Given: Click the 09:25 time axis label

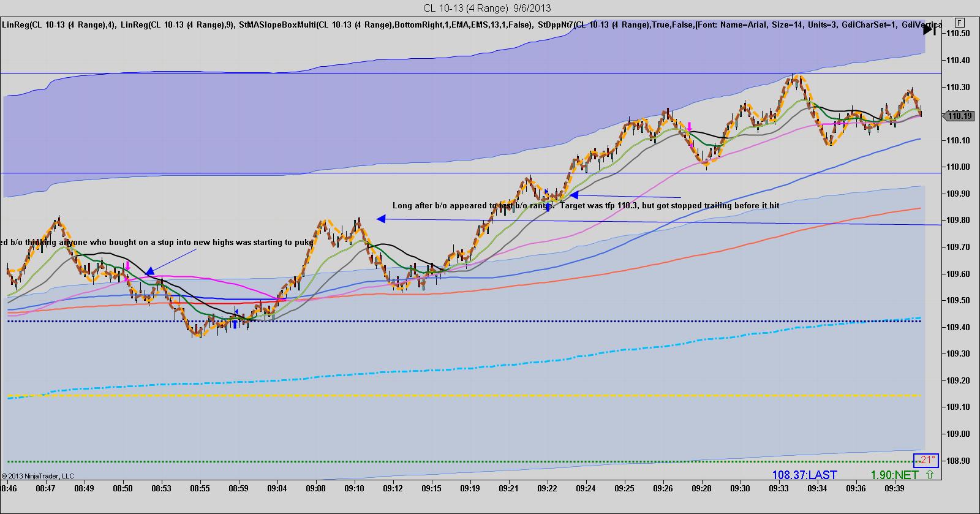Looking at the screenshot, I should click(x=624, y=489).
